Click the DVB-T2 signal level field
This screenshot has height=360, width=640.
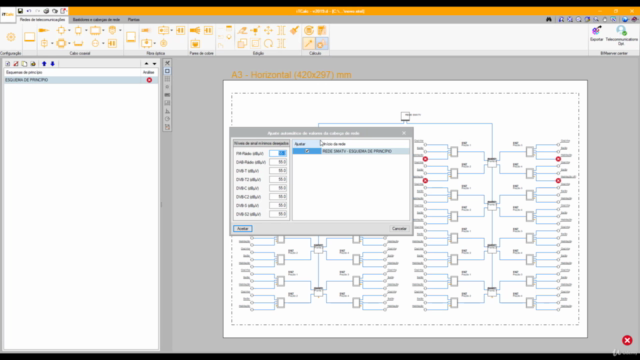(278, 180)
